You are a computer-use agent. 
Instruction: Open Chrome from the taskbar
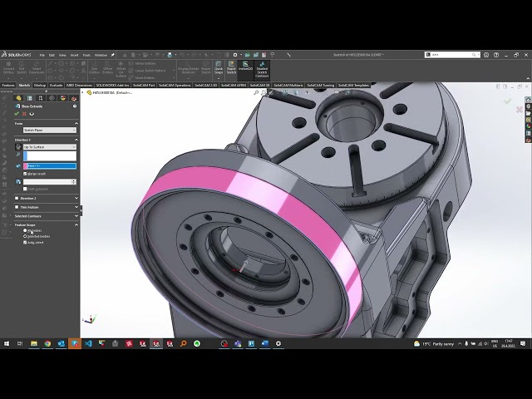click(47, 343)
